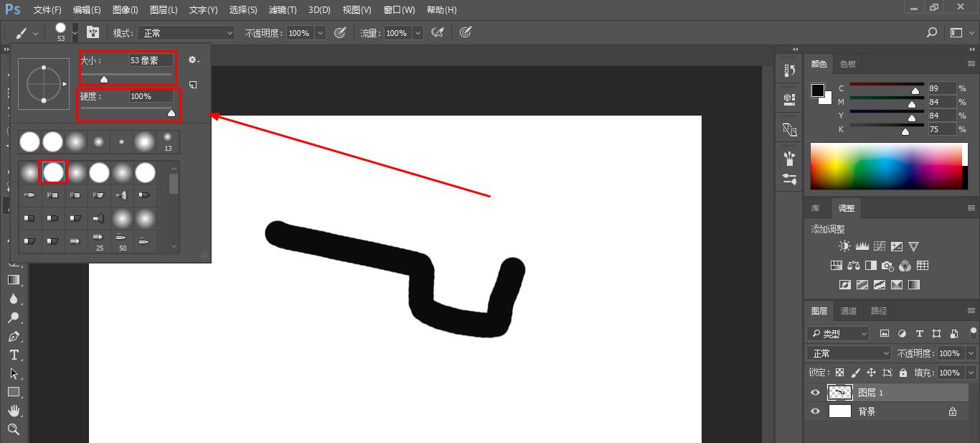Open tool preset picker arrow beside brush icon
Screen dimensions: 980x443
(x=34, y=32)
